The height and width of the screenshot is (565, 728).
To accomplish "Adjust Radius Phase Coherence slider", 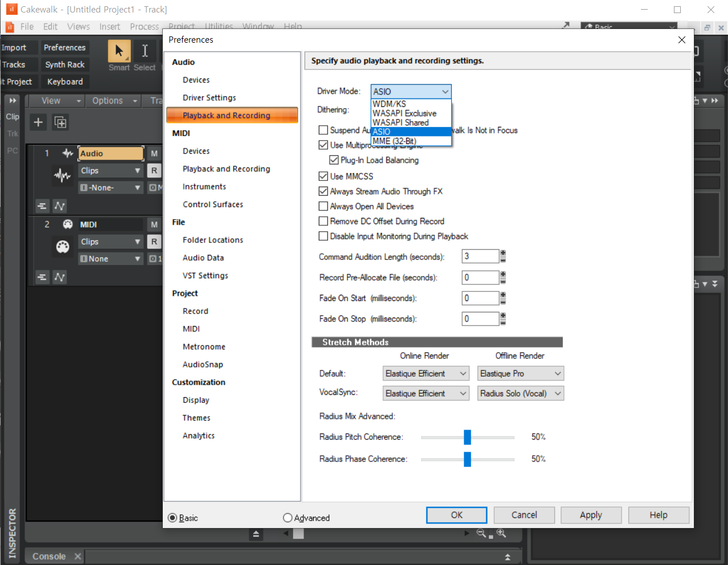I will coord(467,459).
